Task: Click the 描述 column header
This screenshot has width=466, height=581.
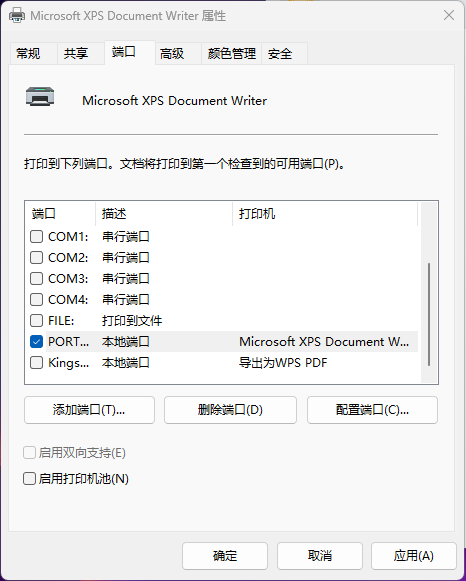Action: coord(164,214)
